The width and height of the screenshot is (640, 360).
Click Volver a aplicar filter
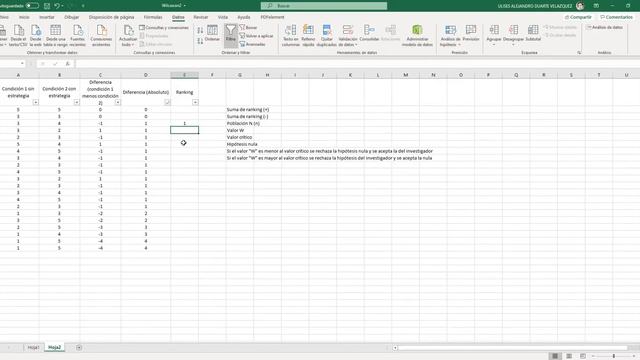click(x=256, y=36)
